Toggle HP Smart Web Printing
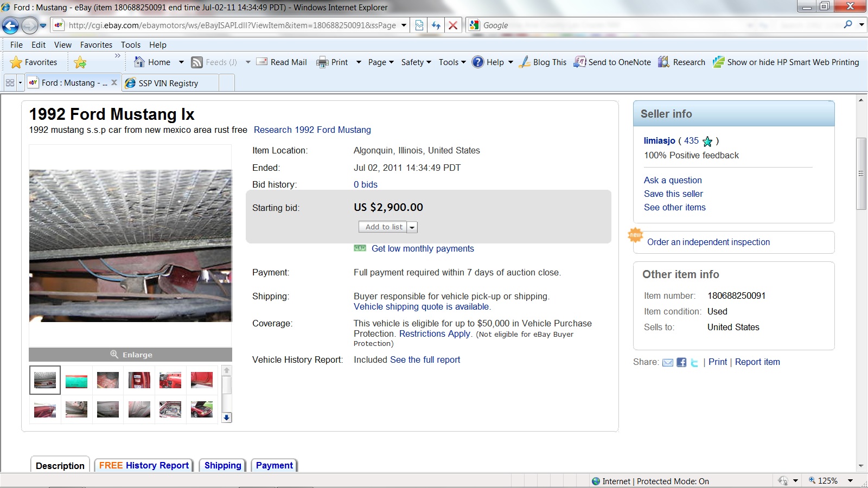The image size is (868, 488). pyautogui.click(x=786, y=62)
